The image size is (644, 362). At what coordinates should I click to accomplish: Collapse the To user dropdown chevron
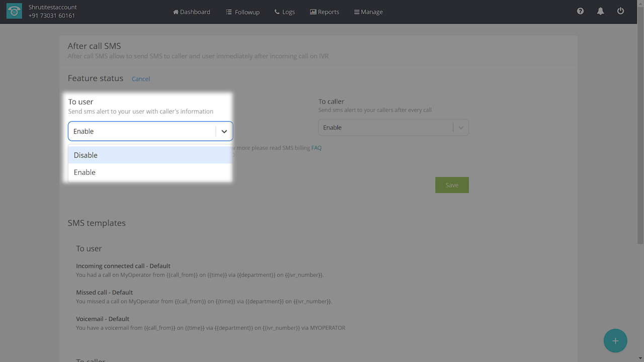pos(224,131)
